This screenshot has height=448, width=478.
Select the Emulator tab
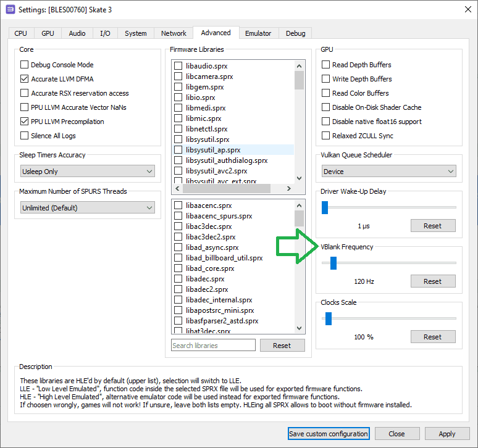click(258, 33)
